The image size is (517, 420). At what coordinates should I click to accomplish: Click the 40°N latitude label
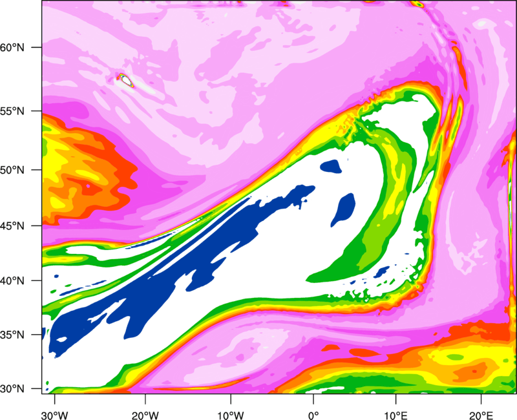(x=12, y=281)
